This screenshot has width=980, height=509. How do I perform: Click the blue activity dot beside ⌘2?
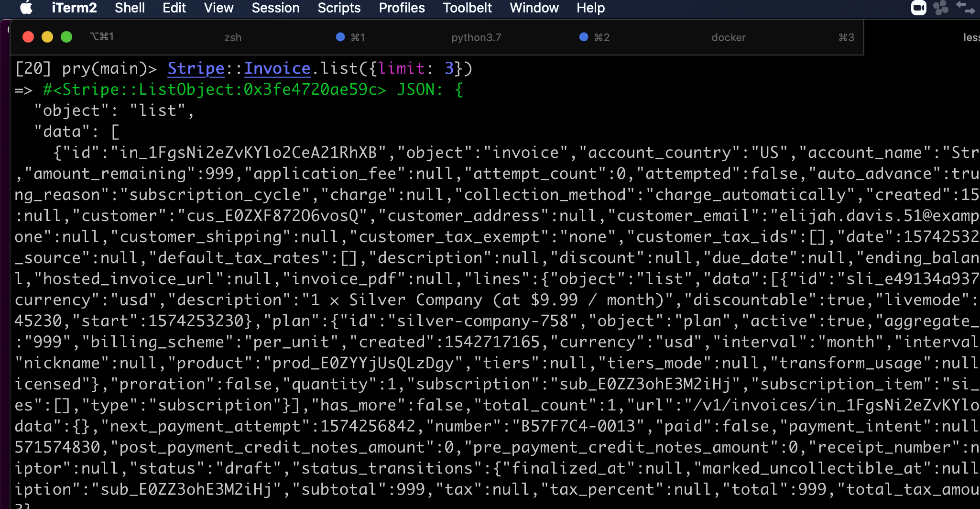pyautogui.click(x=584, y=37)
